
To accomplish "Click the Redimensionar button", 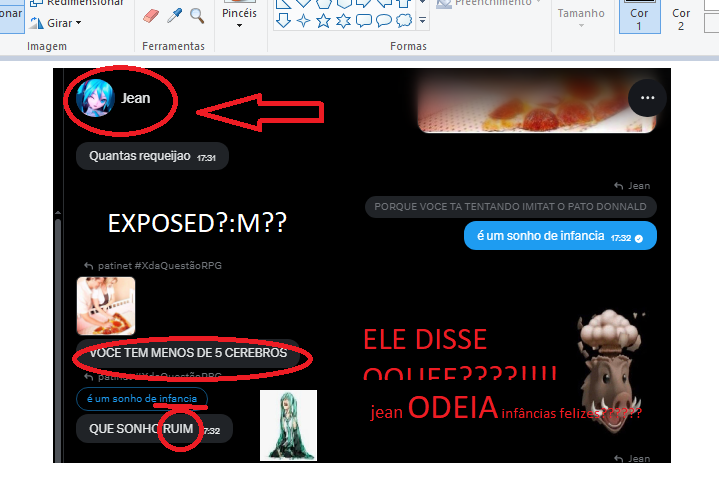I will point(76,4).
